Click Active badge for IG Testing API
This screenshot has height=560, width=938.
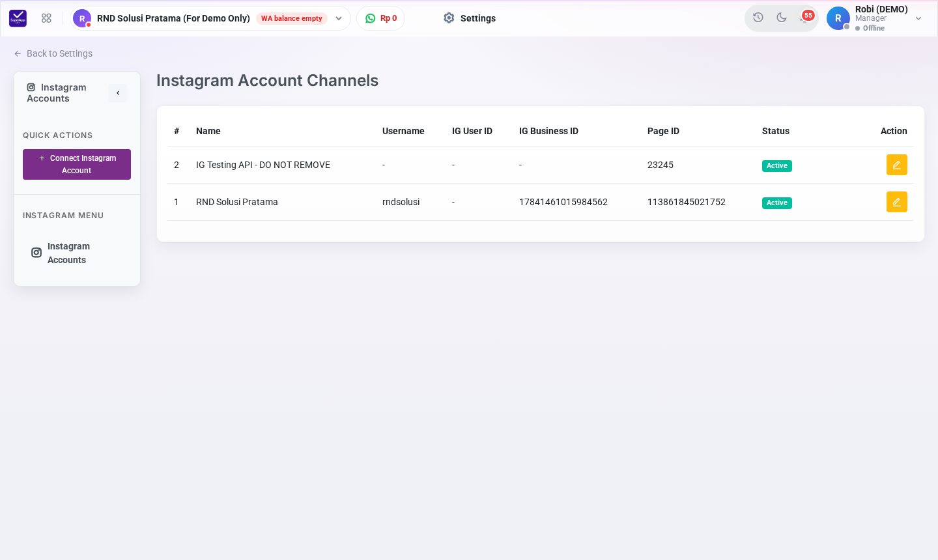pyautogui.click(x=777, y=165)
